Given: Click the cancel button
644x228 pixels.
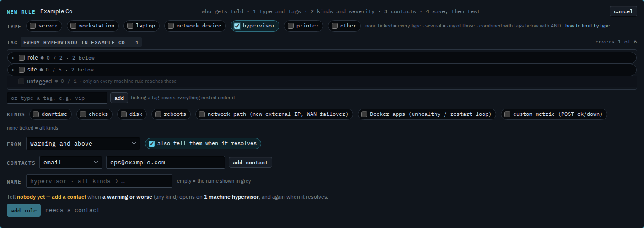Looking at the screenshot, I should 623,11.
